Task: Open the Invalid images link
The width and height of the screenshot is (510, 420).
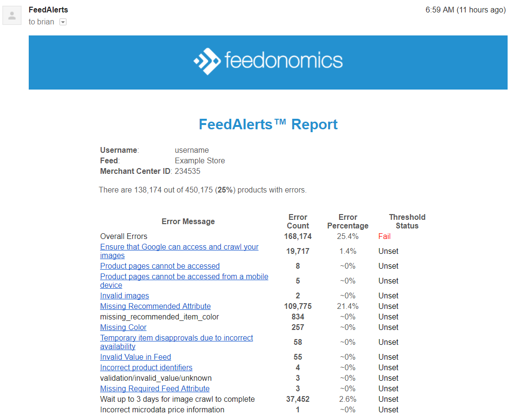Action: point(125,296)
